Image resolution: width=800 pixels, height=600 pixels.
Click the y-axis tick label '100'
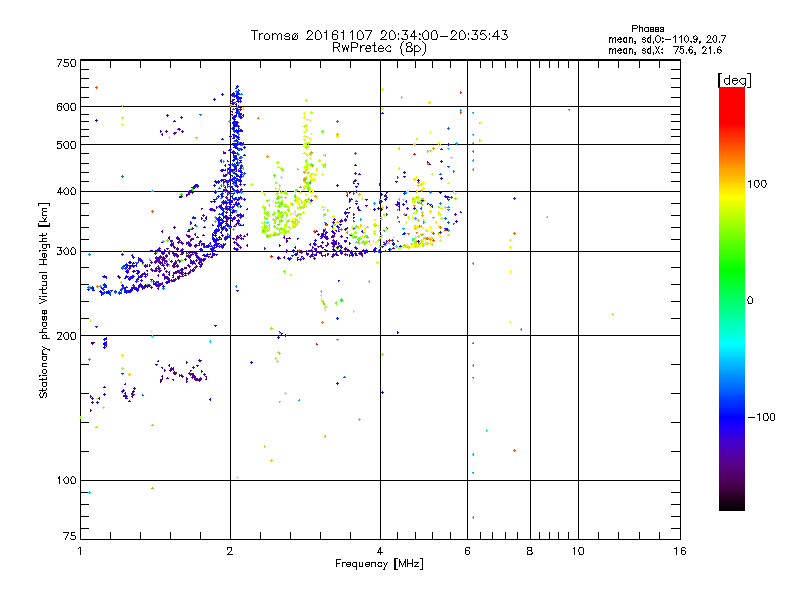point(66,481)
